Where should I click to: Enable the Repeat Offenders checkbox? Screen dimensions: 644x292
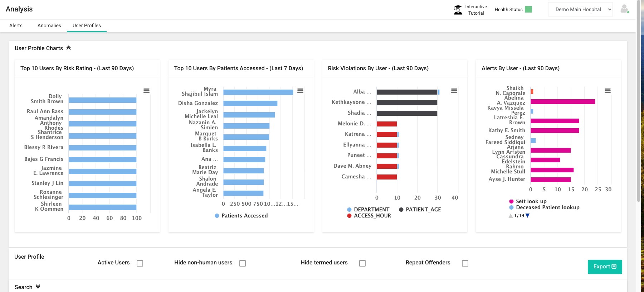[465, 263]
